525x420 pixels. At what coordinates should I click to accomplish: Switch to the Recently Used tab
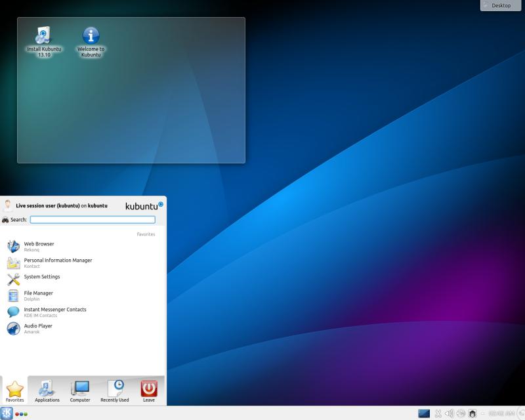coord(114,391)
